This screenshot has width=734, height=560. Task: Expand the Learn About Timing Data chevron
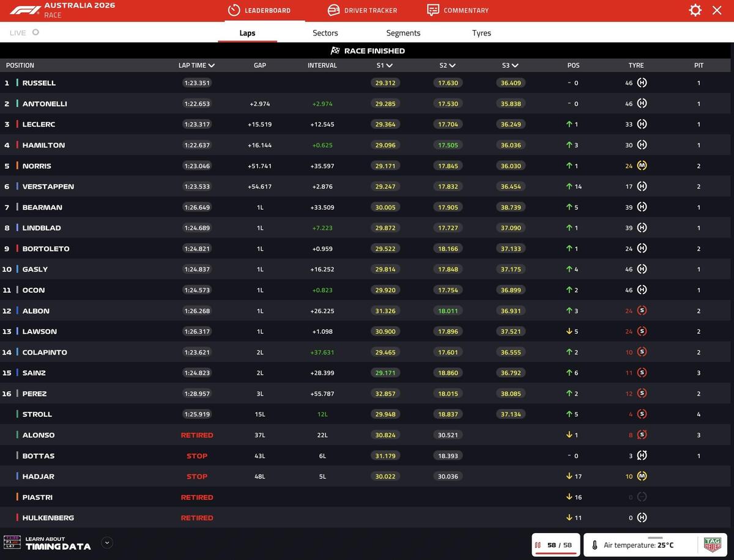[106, 542]
